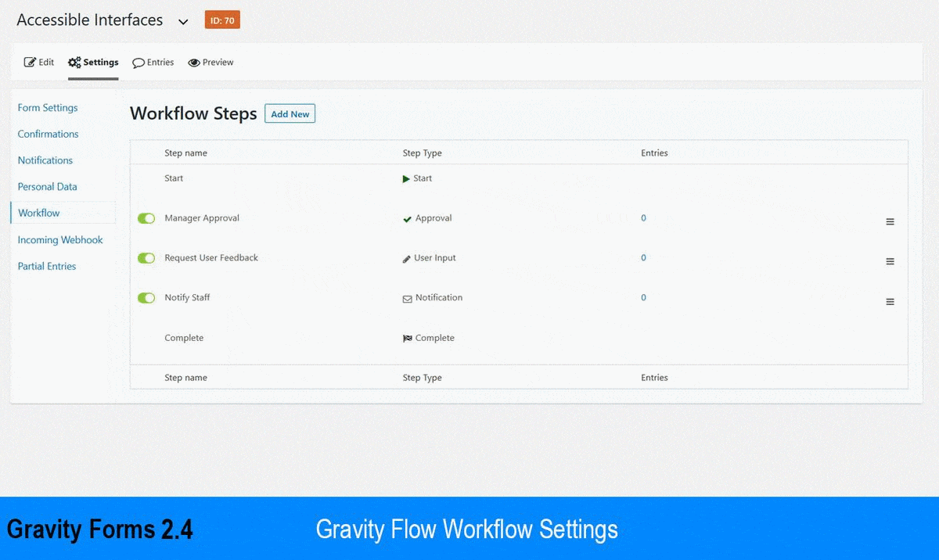Click the bottom Step name footer header
939x560 pixels.
185,378
